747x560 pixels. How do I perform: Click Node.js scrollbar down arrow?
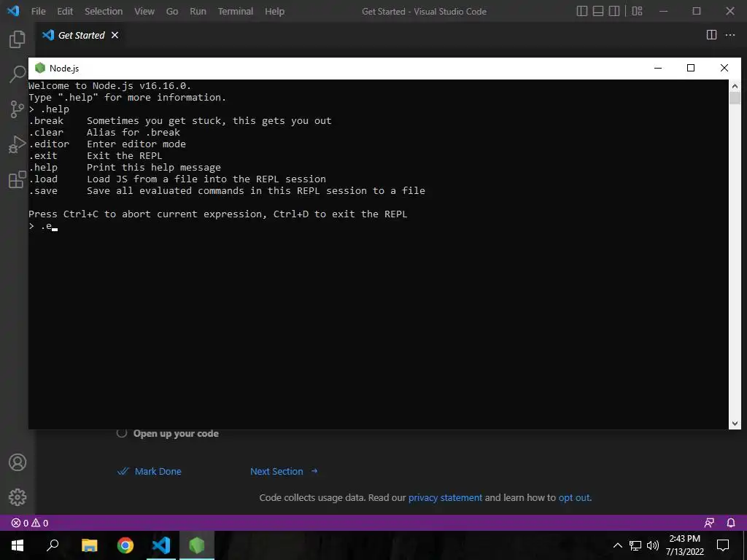click(735, 423)
